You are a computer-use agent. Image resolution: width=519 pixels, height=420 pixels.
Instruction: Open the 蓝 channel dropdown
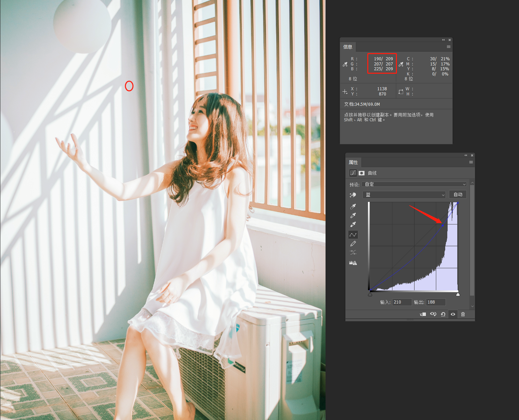click(404, 195)
